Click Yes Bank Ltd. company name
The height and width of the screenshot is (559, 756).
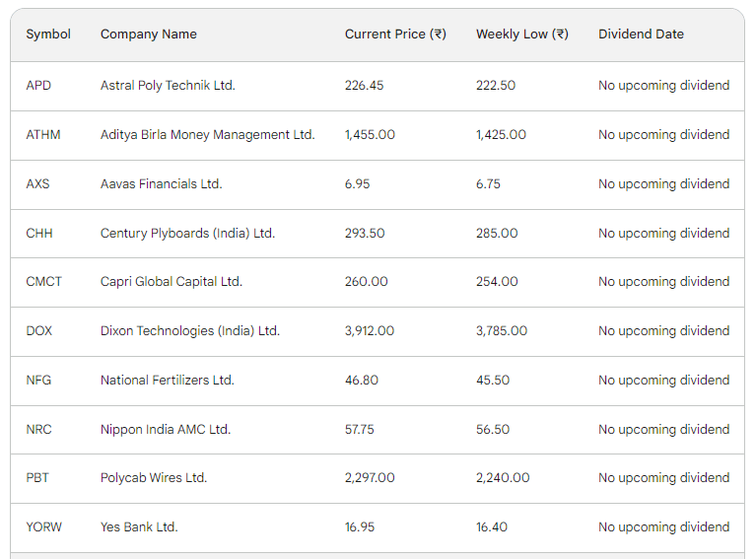(x=139, y=527)
